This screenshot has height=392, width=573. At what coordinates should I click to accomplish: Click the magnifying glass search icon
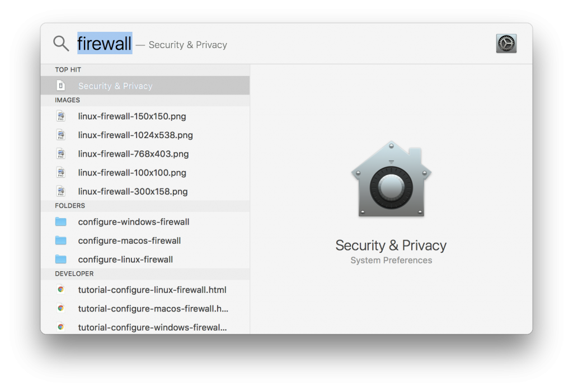(x=61, y=43)
